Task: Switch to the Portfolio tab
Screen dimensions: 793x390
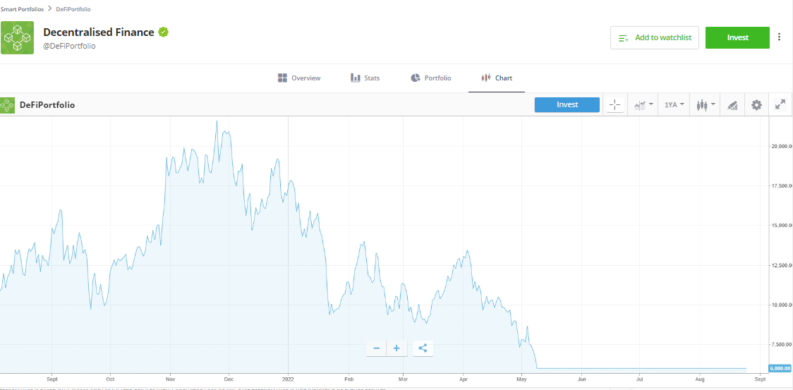Action: click(x=430, y=78)
